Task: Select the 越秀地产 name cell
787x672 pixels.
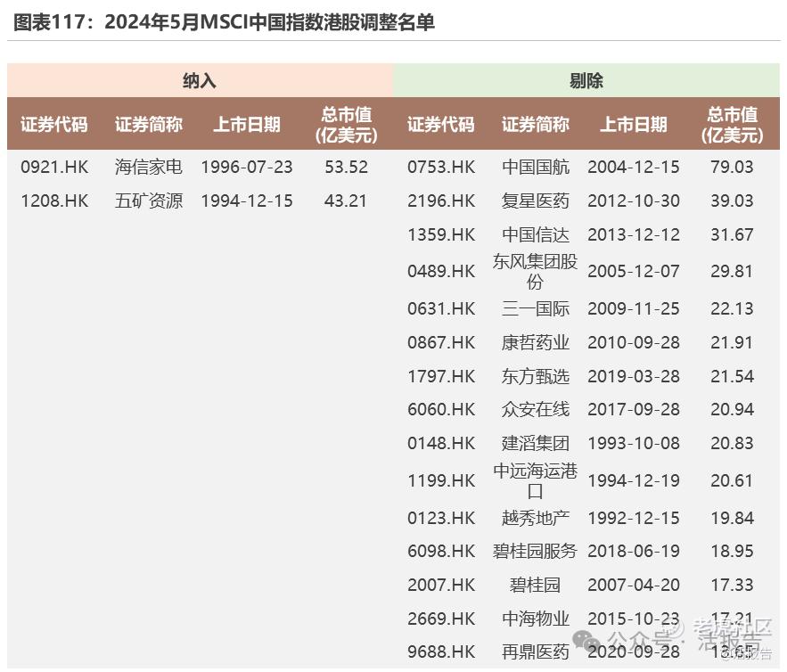Action: coord(536,518)
